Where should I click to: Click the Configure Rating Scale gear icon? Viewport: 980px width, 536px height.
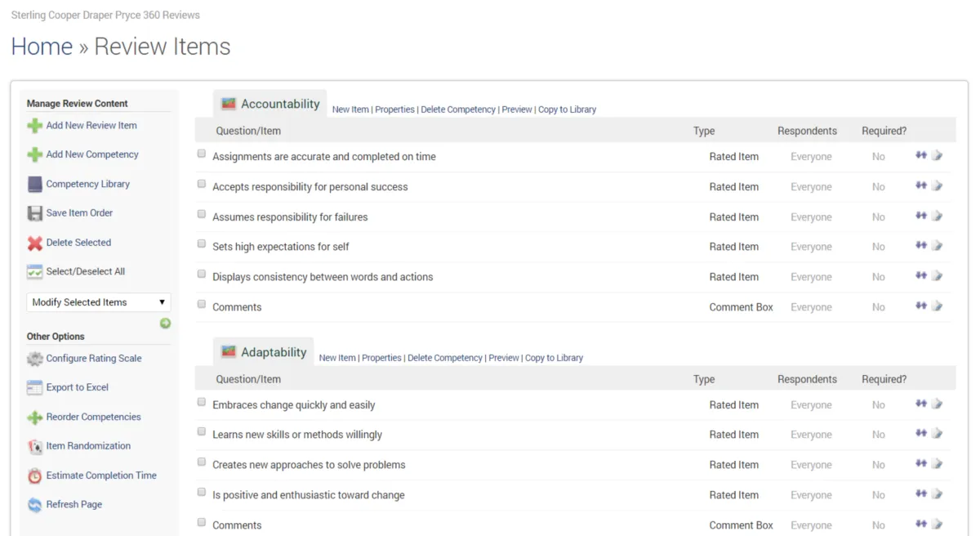coord(34,359)
